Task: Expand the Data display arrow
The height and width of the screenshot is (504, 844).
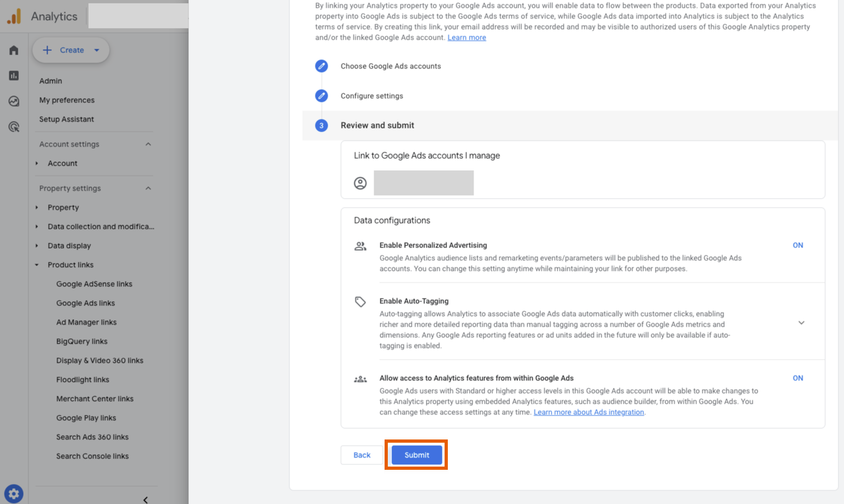Action: tap(37, 246)
